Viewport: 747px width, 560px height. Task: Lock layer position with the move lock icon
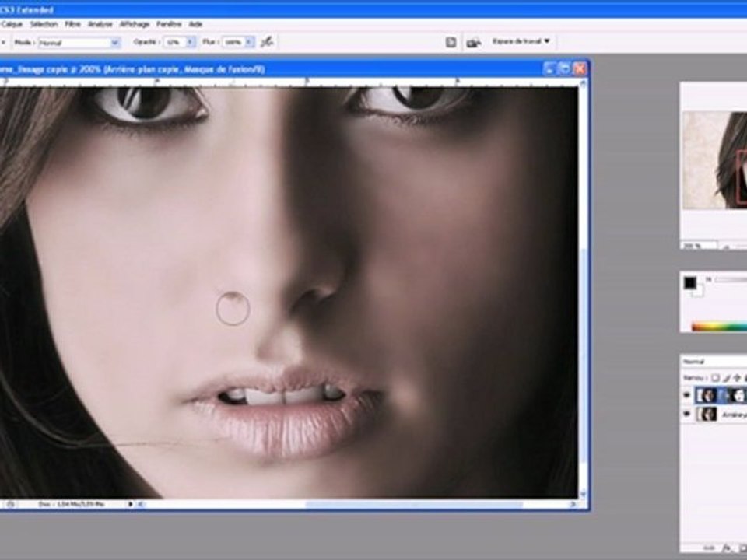click(738, 378)
